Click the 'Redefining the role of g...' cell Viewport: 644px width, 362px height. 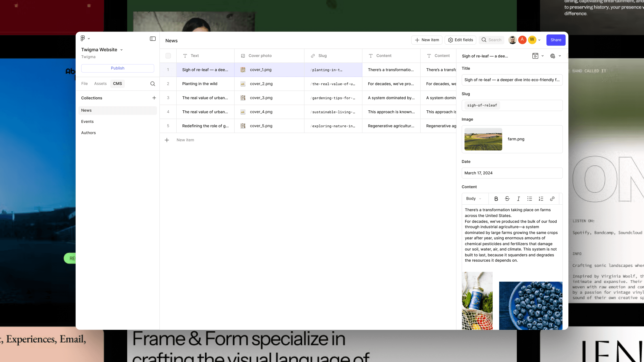click(205, 126)
